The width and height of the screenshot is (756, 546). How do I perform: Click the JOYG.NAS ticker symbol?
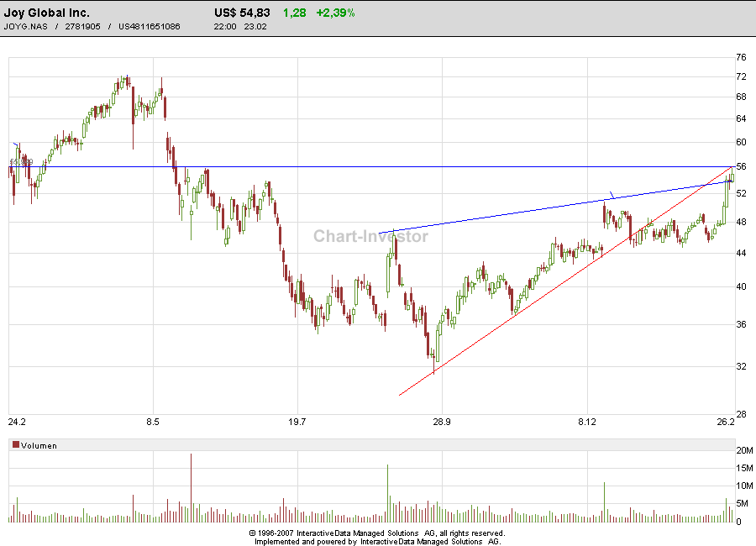25,27
